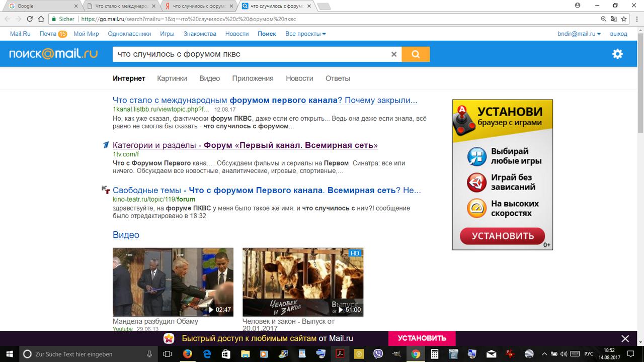The height and width of the screenshot is (362, 644).
Task: Click the Windows taskbar search box
Action: pos(89,354)
